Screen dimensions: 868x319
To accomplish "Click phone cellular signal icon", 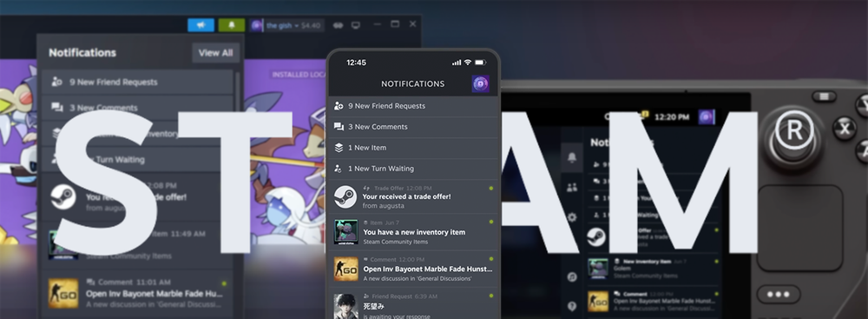I will 457,63.
